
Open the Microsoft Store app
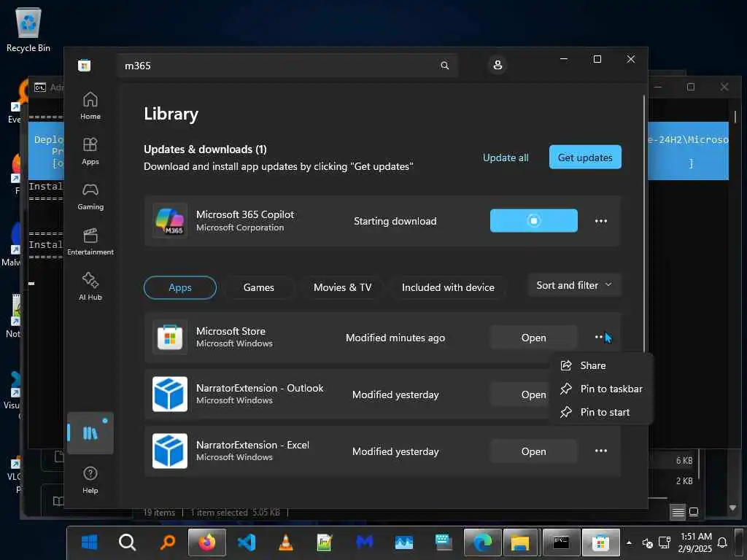533,338
